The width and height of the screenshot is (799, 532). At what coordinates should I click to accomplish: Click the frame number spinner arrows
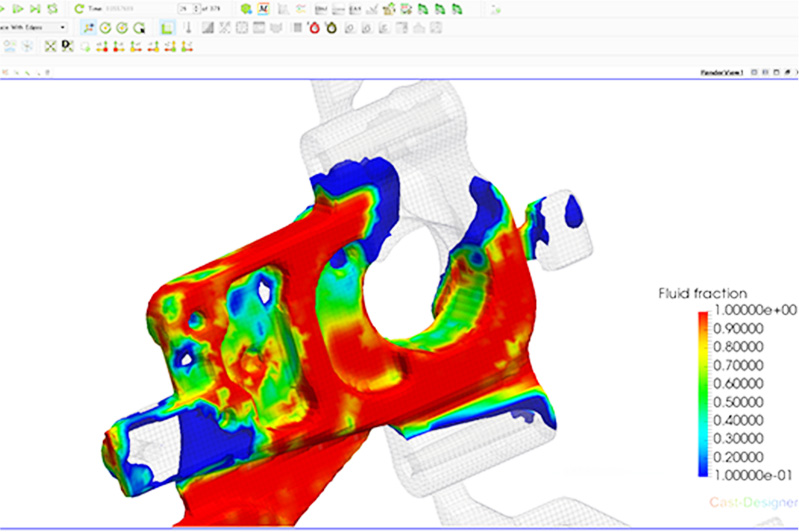[196, 8]
